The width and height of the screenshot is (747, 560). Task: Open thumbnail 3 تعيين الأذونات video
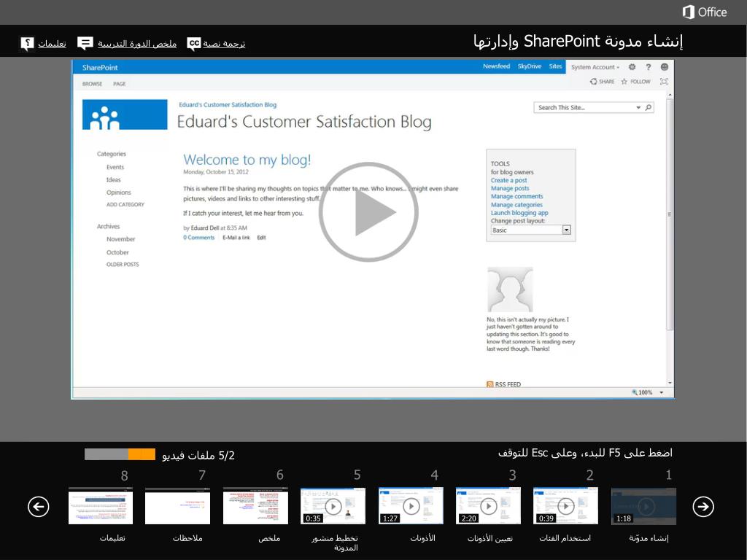(x=488, y=506)
